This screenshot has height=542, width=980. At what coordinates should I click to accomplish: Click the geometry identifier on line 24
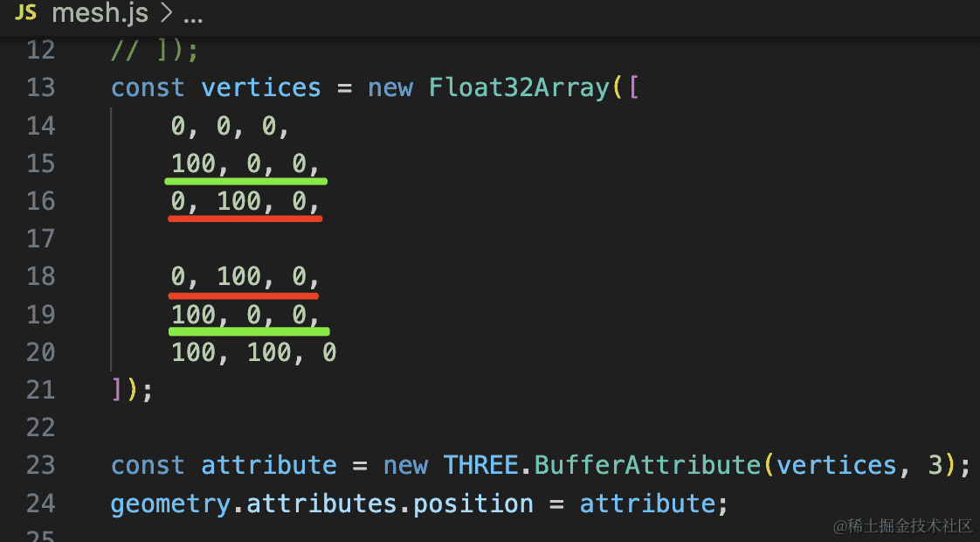(171, 504)
